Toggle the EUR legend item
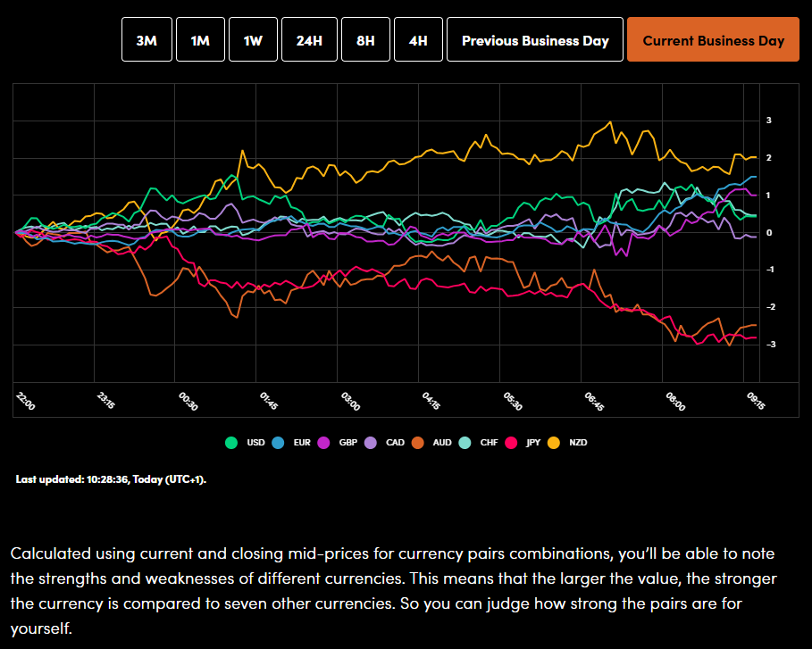The width and height of the screenshot is (812, 649). tap(291, 442)
